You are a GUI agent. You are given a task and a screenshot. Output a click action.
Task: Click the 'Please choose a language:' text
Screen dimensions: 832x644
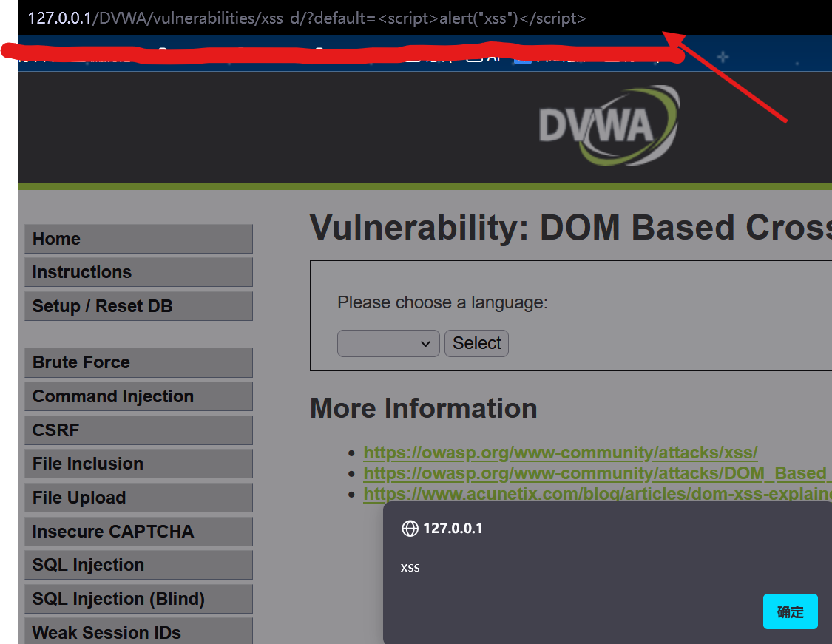(442, 302)
